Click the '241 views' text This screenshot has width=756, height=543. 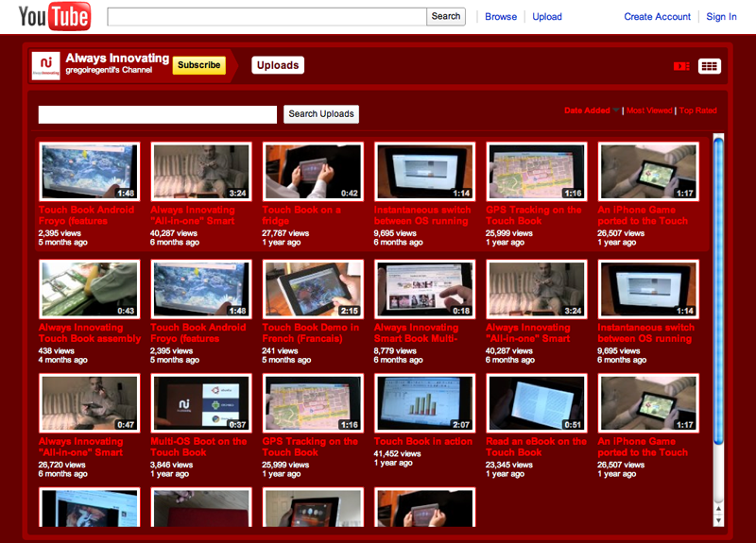(x=280, y=350)
